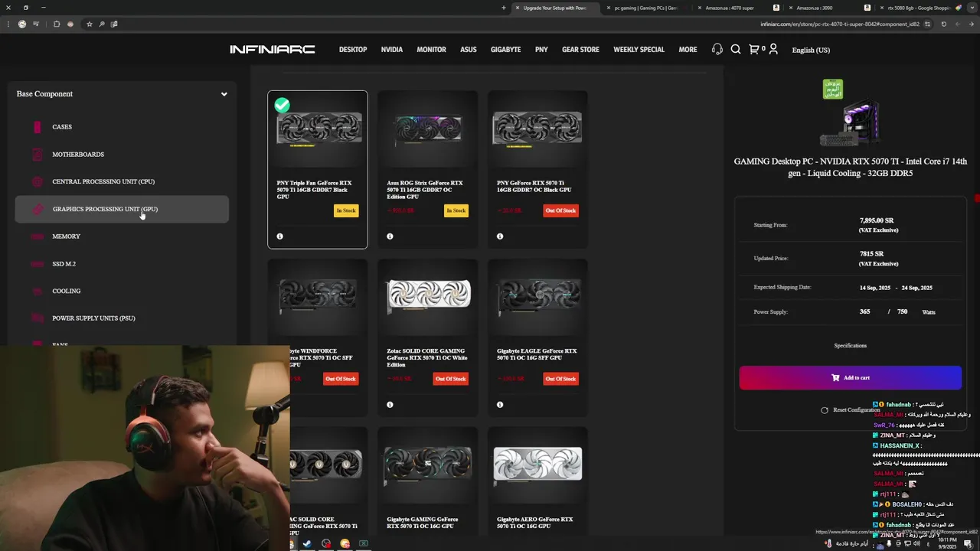Click green checkmark on selected PNY Triple Fan card

(x=283, y=105)
